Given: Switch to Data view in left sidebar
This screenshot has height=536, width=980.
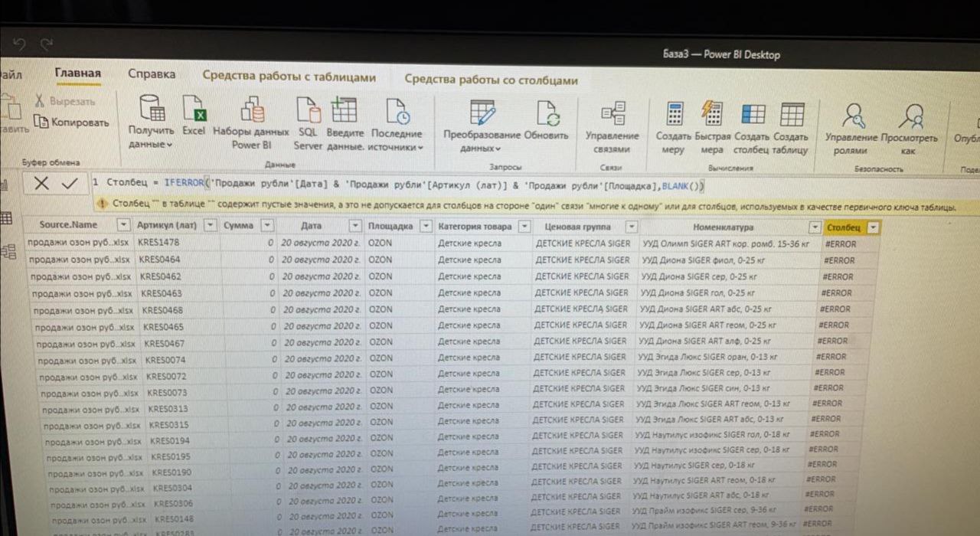Looking at the screenshot, I should tap(6, 218).
